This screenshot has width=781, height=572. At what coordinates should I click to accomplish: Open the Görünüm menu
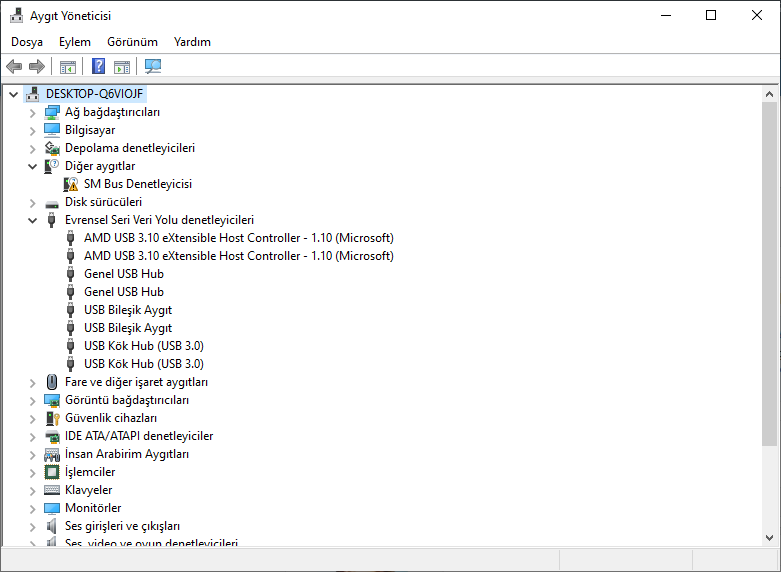(x=132, y=42)
